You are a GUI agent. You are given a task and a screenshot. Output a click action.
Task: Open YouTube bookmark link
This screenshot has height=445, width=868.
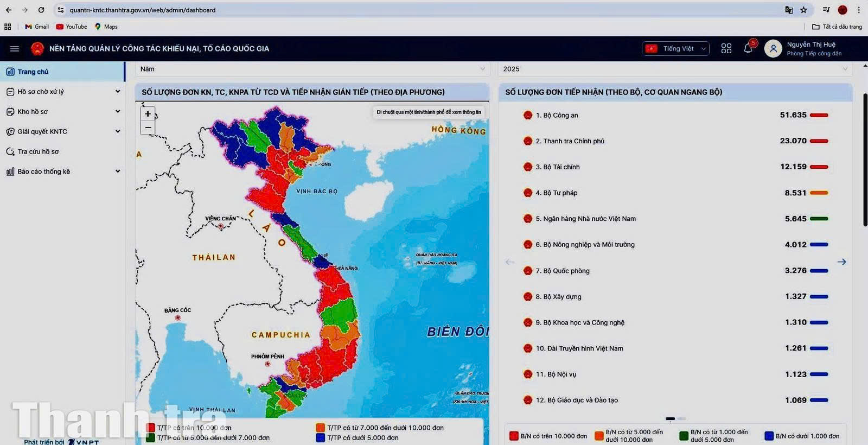tap(72, 27)
